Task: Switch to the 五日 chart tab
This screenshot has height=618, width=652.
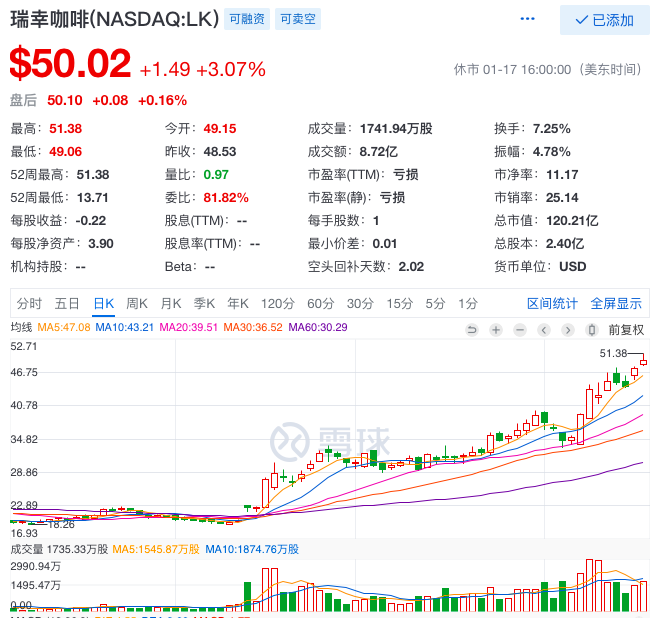Action: point(67,304)
